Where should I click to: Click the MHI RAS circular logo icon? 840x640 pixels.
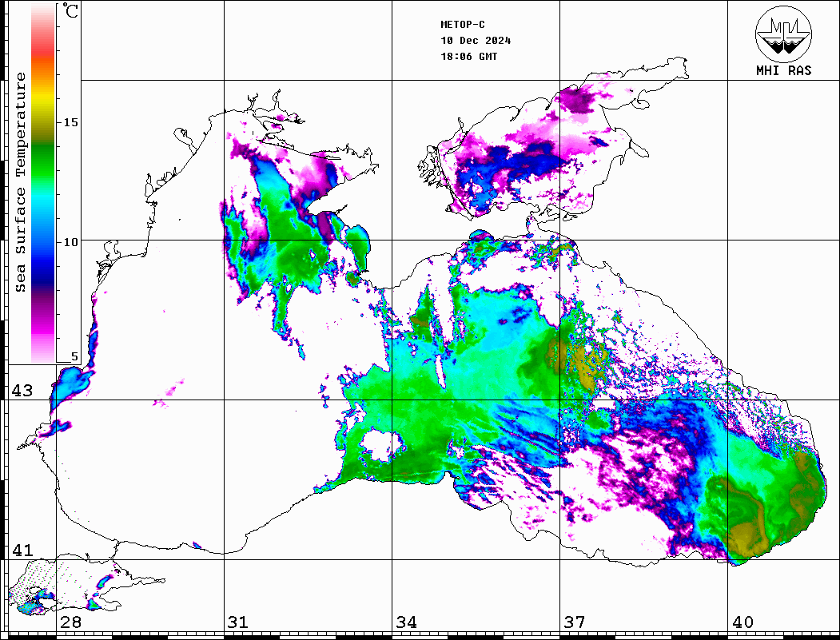(783, 34)
